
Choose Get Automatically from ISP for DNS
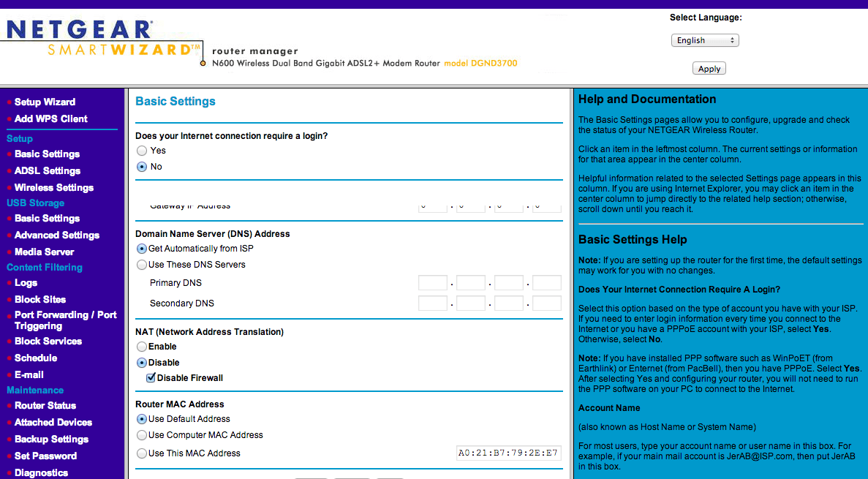click(143, 249)
